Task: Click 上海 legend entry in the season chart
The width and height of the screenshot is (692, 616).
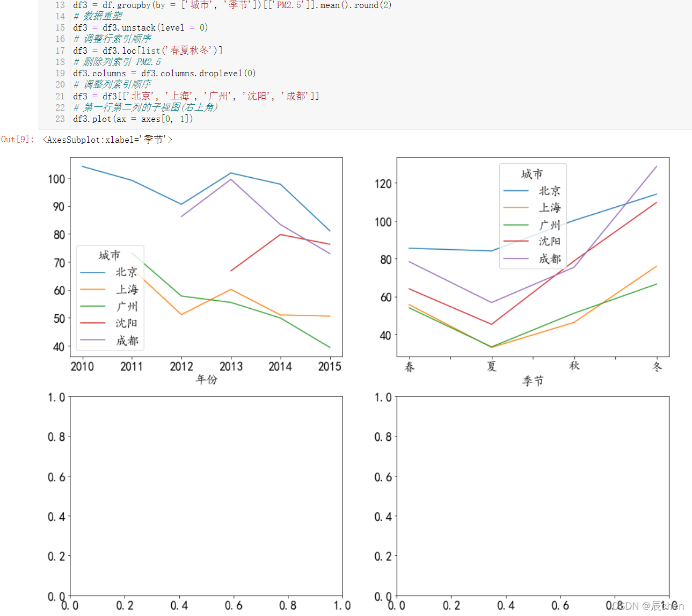Action: (x=532, y=207)
